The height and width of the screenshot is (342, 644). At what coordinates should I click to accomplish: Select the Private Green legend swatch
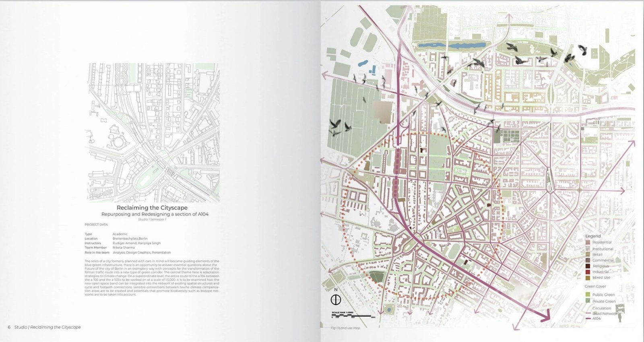588,301
